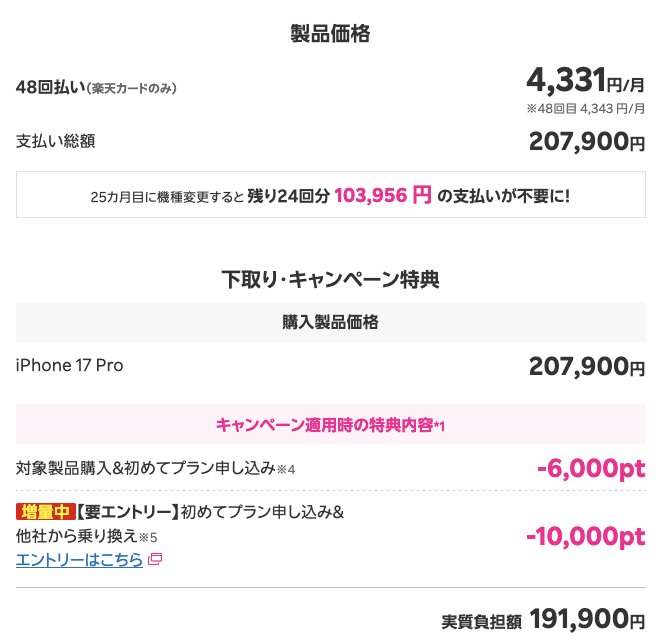Click the 4,331円/月 monthly price

pyautogui.click(x=586, y=80)
